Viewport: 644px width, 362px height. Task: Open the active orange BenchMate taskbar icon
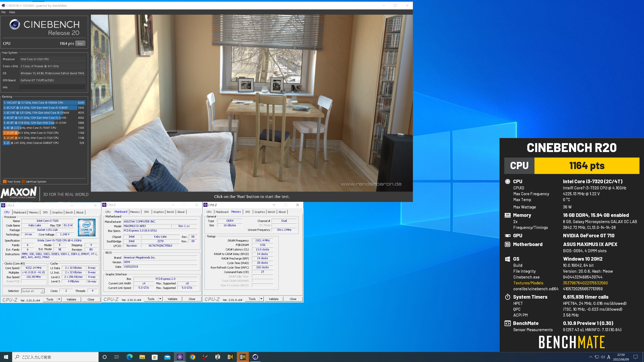243,357
